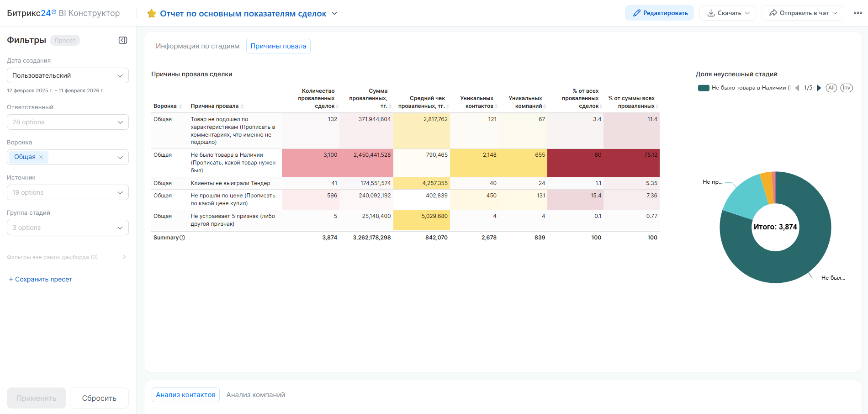Image resolution: width=868 pixels, height=414 pixels.
Task: Toggle Inv legend inversion button
Action: [847, 88]
